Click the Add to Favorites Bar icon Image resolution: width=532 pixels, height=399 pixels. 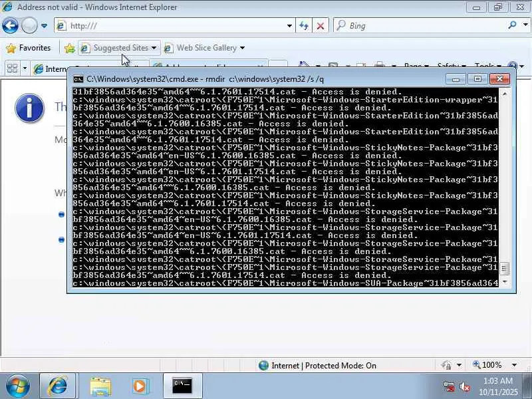pyautogui.click(x=70, y=48)
